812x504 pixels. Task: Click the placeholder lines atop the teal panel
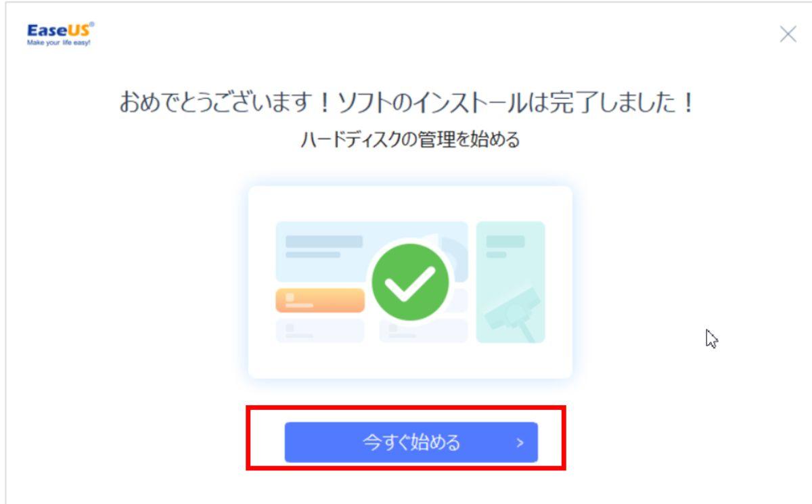click(x=505, y=246)
